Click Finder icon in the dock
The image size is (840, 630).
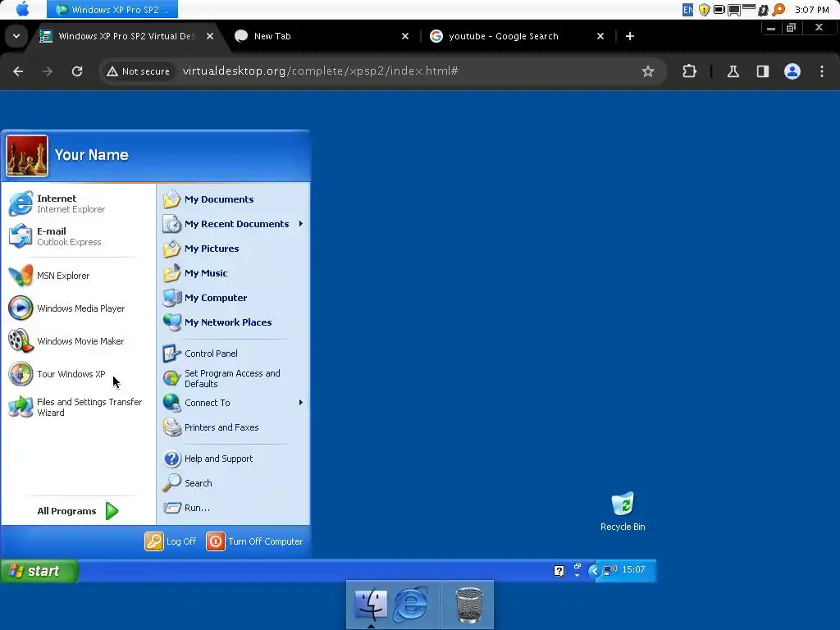tap(371, 604)
